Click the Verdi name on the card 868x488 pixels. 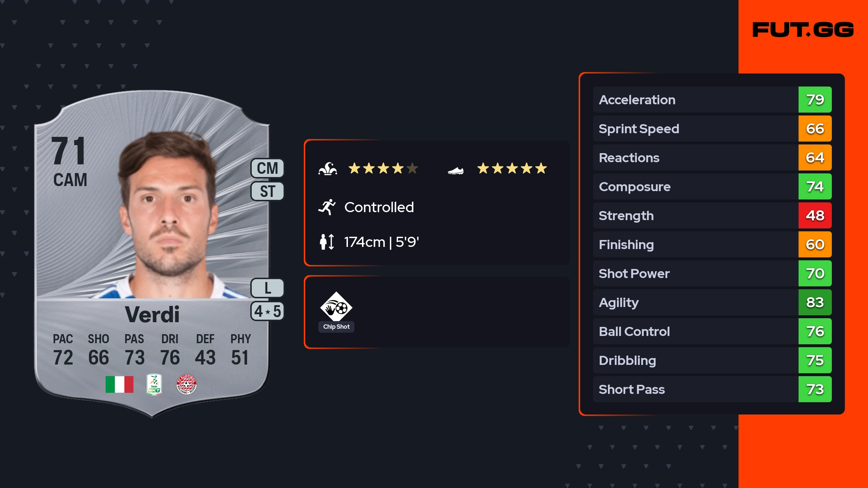tap(152, 314)
